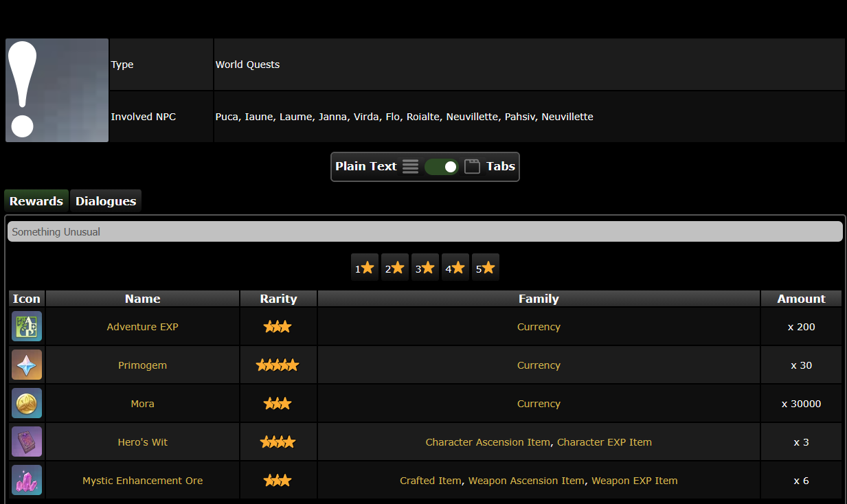This screenshot has width=847, height=504.
Task: Open the Weapon EXP Item link
Action: click(635, 481)
